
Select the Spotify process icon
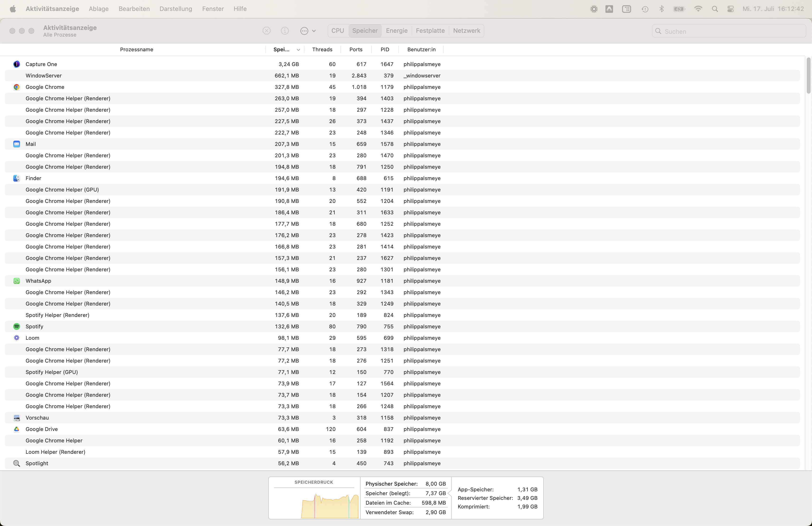click(16, 327)
